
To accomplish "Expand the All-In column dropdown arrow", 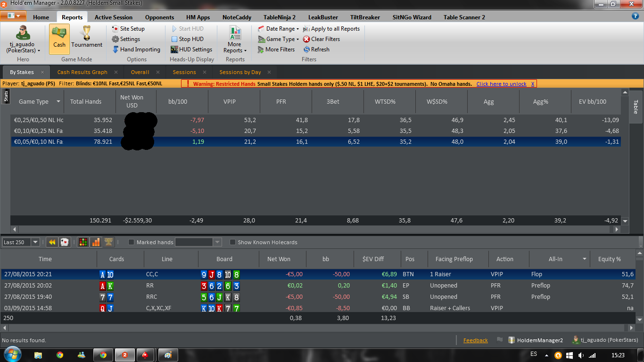I will (x=585, y=259).
